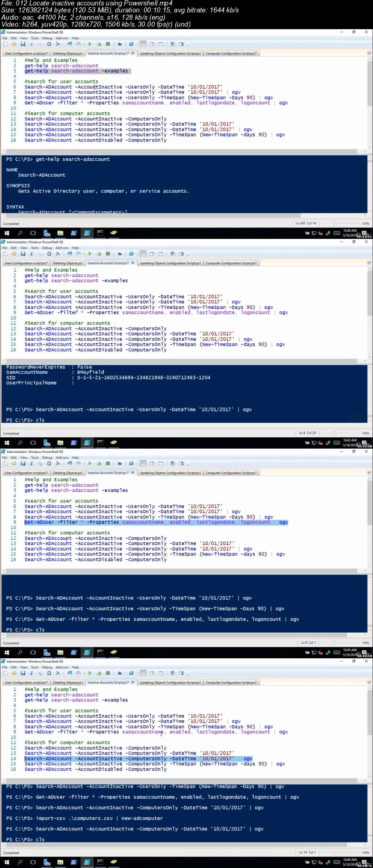Click search magnifier on 10:46 AM taskbar
Screen dimensions: 373x868
pyautogui.click(x=20, y=862)
